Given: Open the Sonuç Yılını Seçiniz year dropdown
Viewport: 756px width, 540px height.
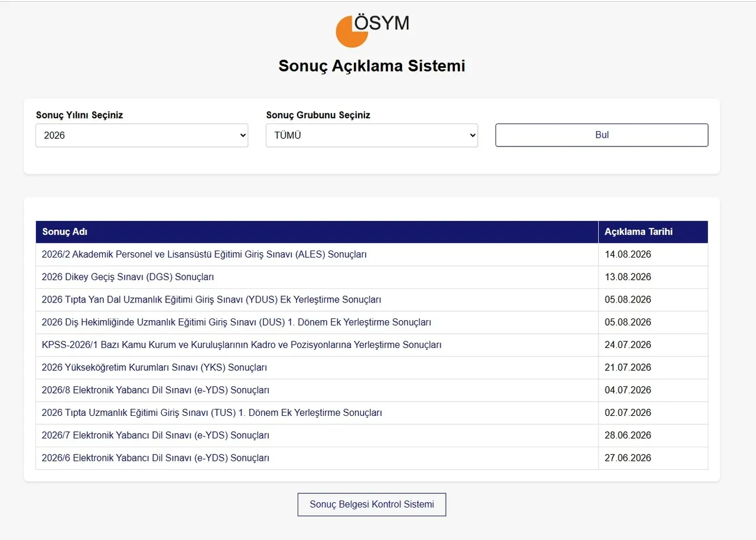Looking at the screenshot, I should tap(142, 135).
